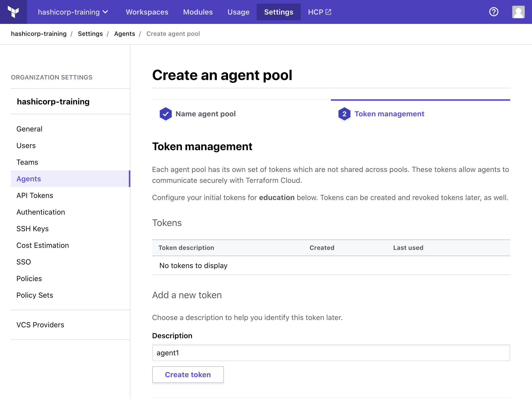Image resolution: width=532 pixels, height=399 pixels.
Task: Click the Description input field
Action: tap(331, 353)
